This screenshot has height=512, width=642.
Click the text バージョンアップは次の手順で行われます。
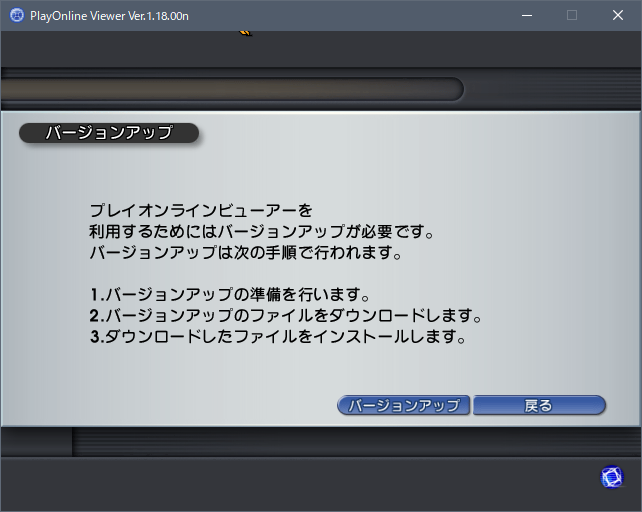pos(246,253)
